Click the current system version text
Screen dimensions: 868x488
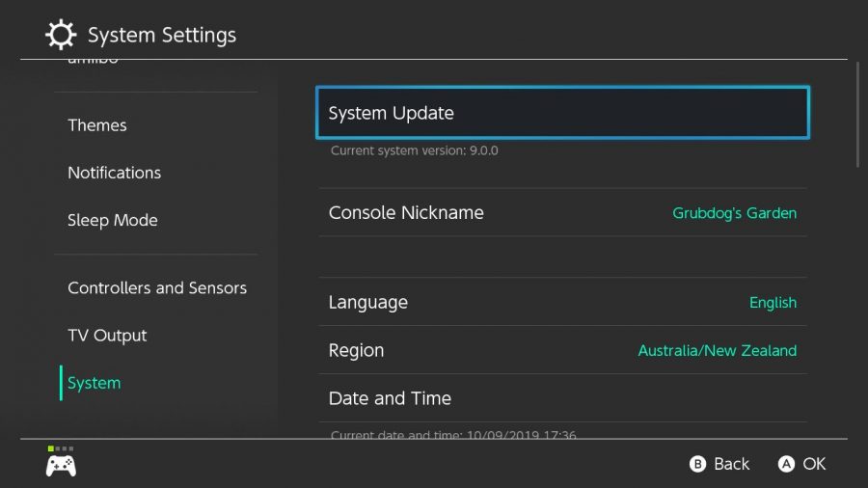[x=414, y=150]
